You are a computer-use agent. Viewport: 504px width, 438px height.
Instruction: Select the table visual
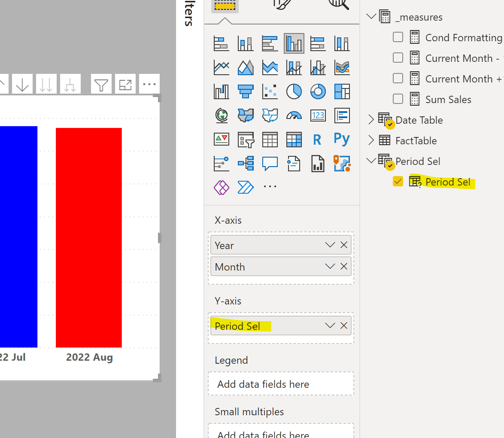point(270,140)
